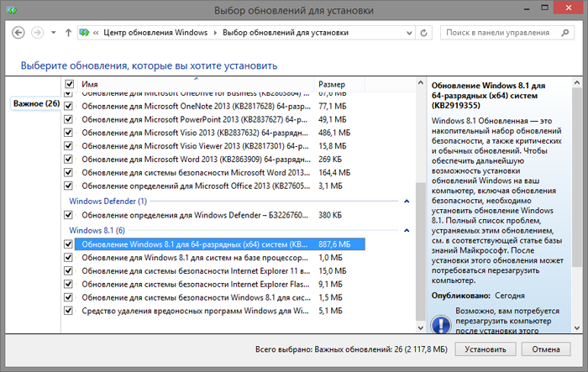Click the Установить button
Viewport: 588px width, 372px height.
coord(486,349)
